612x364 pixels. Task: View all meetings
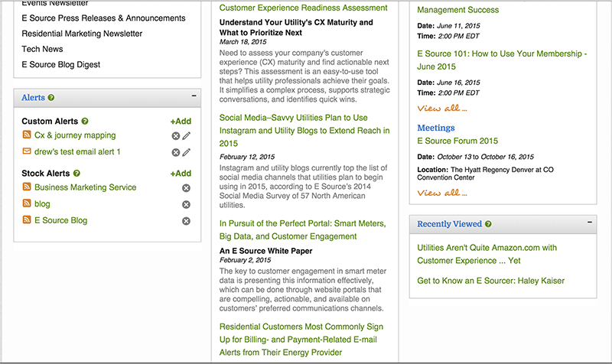click(x=442, y=193)
